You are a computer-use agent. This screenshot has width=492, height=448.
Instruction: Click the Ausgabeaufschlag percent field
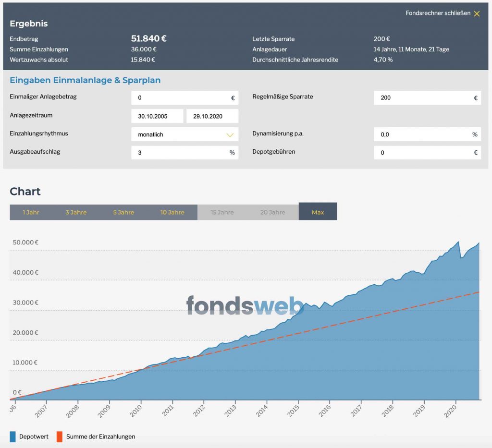[x=185, y=153]
